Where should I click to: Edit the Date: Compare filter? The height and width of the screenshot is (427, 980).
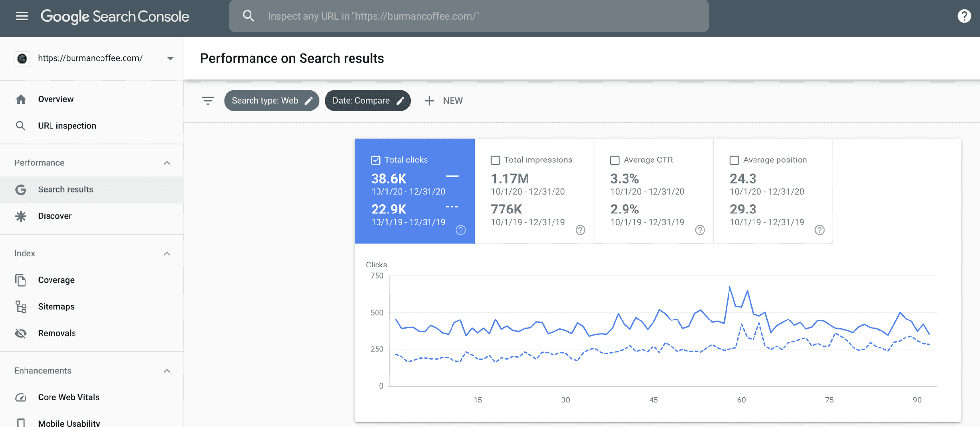pos(368,101)
